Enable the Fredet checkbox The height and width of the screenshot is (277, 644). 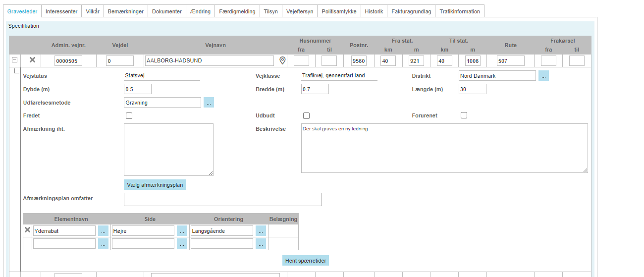(129, 115)
